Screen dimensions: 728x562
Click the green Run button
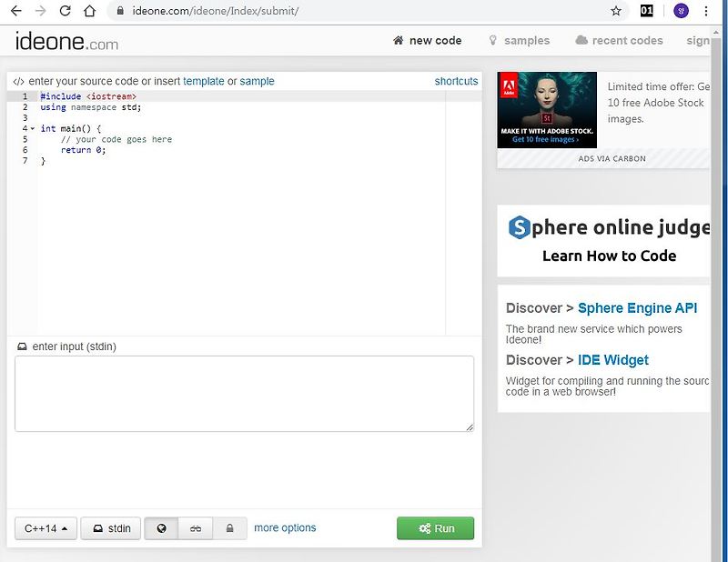pyautogui.click(x=436, y=528)
